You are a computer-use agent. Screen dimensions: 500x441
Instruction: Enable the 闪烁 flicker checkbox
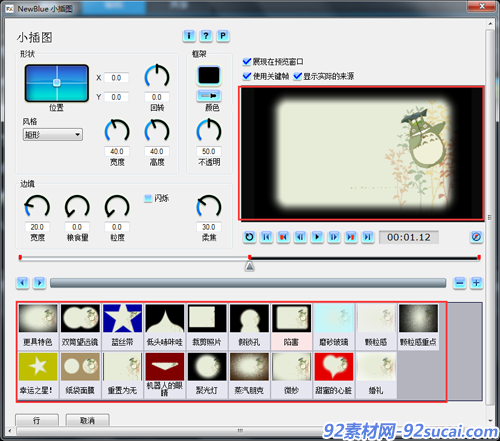pos(148,198)
